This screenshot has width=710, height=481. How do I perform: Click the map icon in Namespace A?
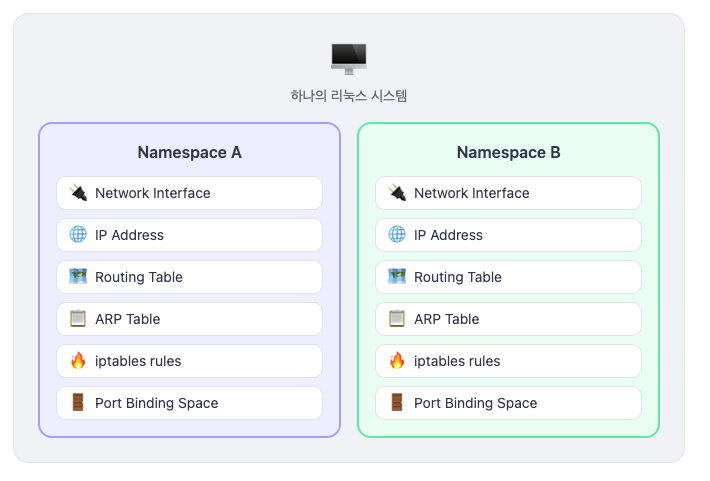78,276
